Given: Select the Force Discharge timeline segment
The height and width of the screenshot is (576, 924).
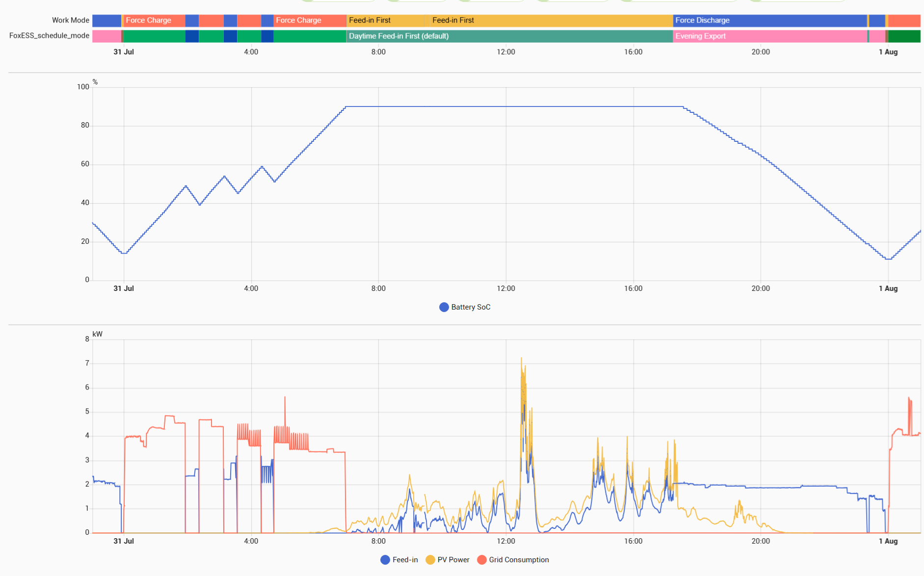Looking at the screenshot, I should tap(769, 21).
